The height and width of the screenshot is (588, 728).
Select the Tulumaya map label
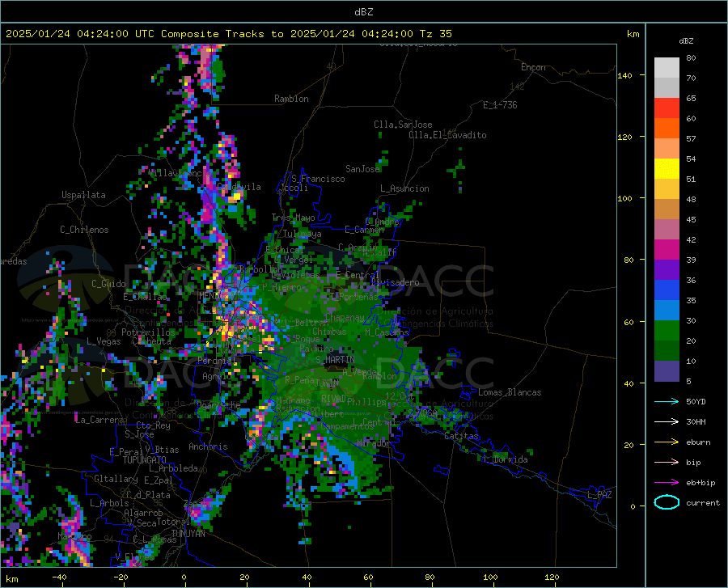pyautogui.click(x=302, y=234)
